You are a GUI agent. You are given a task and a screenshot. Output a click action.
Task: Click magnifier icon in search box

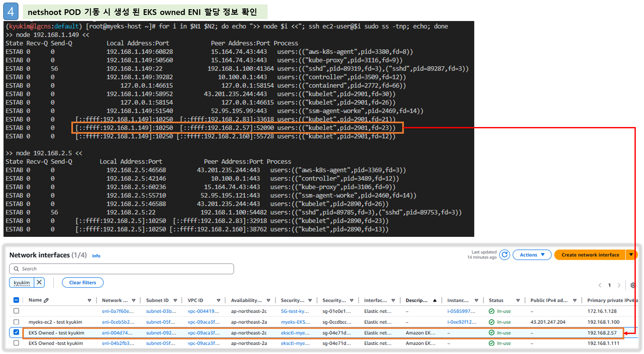16,269
